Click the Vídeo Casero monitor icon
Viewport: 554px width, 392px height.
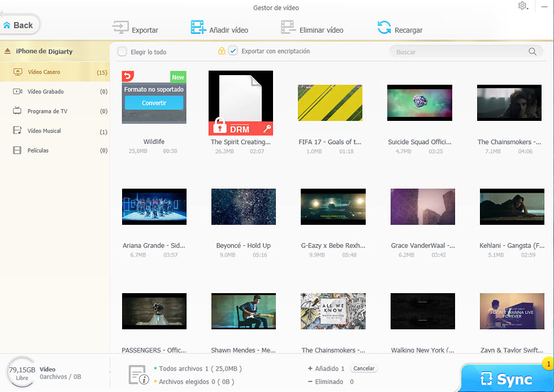tap(18, 72)
